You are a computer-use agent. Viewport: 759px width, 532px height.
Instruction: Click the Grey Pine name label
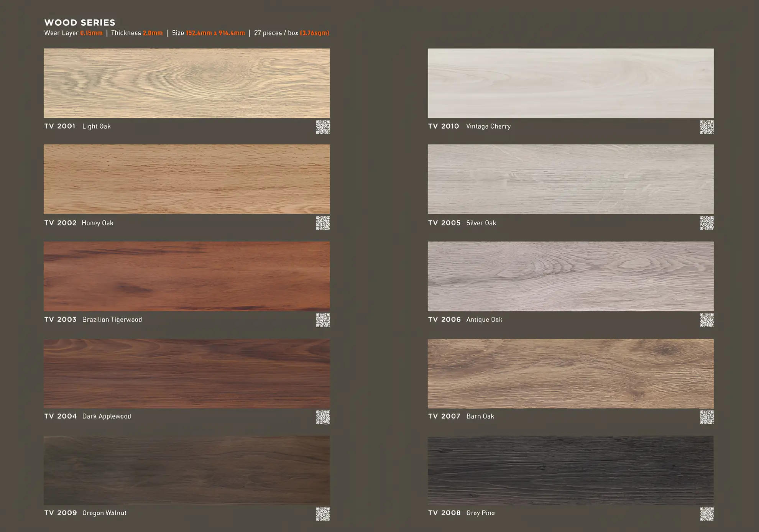pyautogui.click(x=480, y=512)
